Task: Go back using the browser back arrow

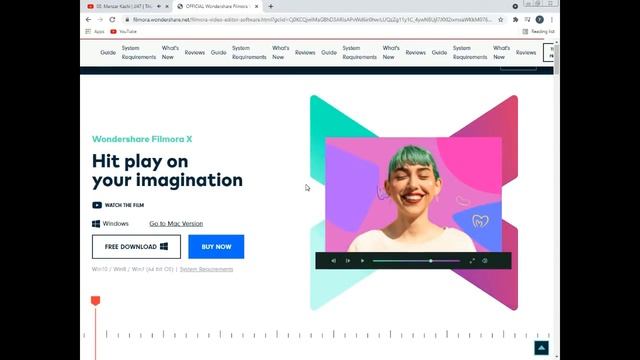Action: [89, 20]
